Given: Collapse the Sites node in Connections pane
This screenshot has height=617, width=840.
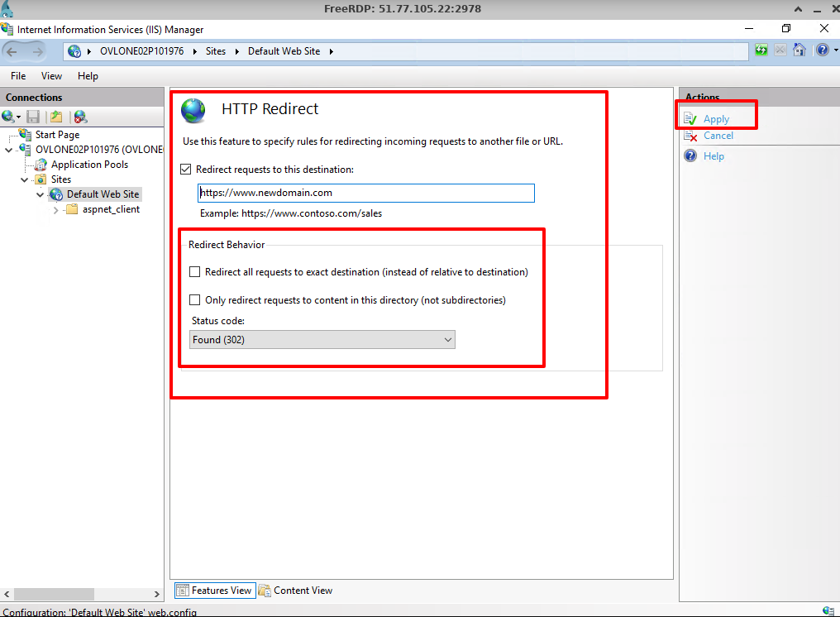Looking at the screenshot, I should 25,179.
